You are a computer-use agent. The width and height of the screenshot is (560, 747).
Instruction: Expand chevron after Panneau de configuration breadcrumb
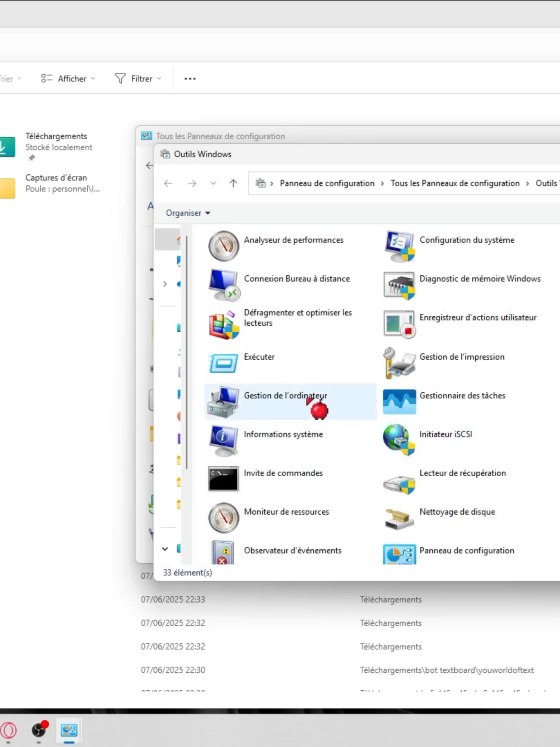tap(382, 183)
